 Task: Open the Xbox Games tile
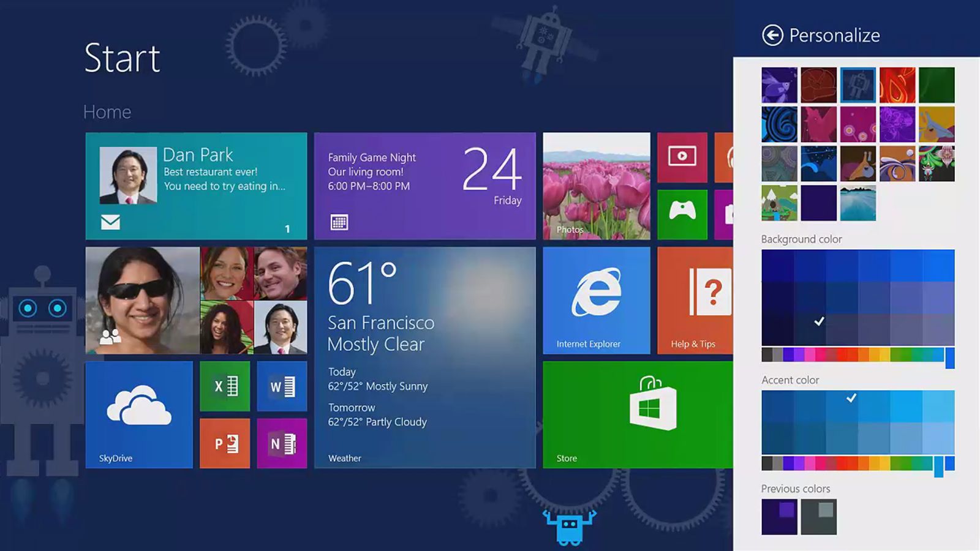[682, 214]
